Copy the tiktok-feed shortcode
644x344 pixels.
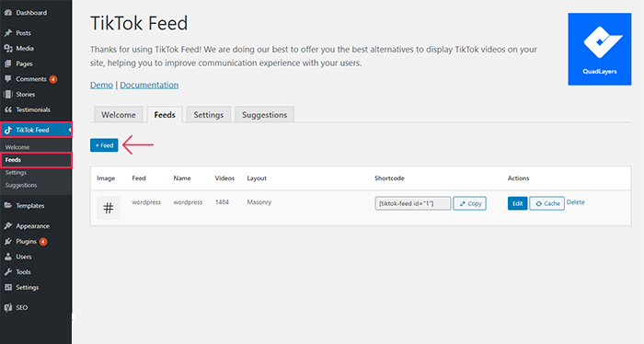pos(470,203)
